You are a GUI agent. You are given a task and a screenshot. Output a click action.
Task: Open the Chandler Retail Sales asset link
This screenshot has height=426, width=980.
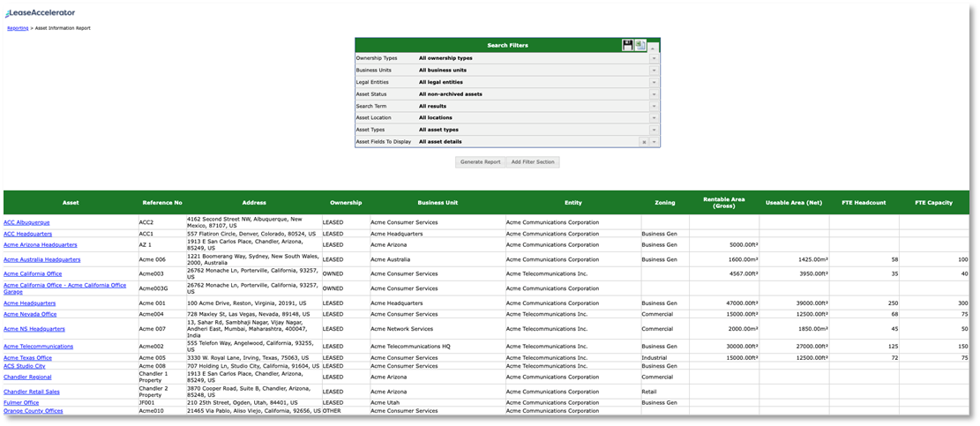coord(32,392)
